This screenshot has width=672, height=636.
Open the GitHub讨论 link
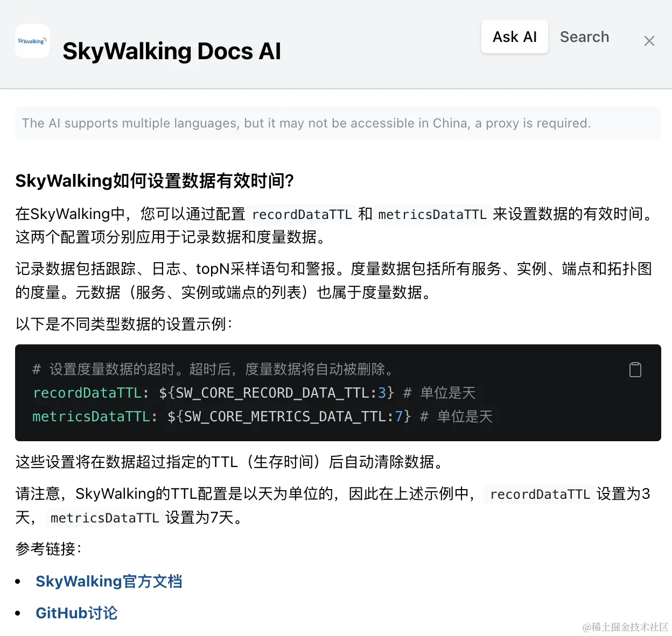coord(76,612)
